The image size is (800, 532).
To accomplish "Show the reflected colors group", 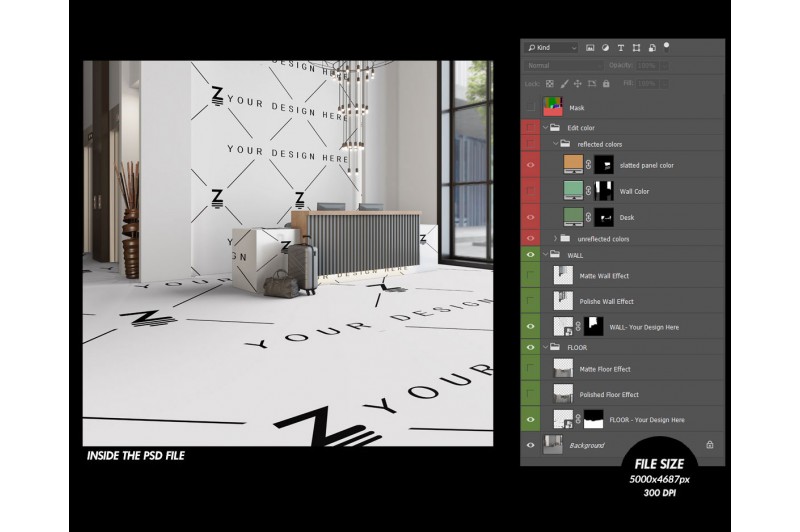I will [x=531, y=144].
